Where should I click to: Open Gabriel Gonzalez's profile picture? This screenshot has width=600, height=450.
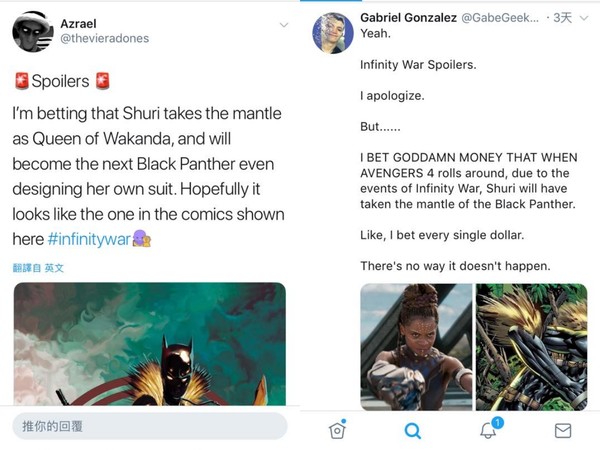coord(331,32)
